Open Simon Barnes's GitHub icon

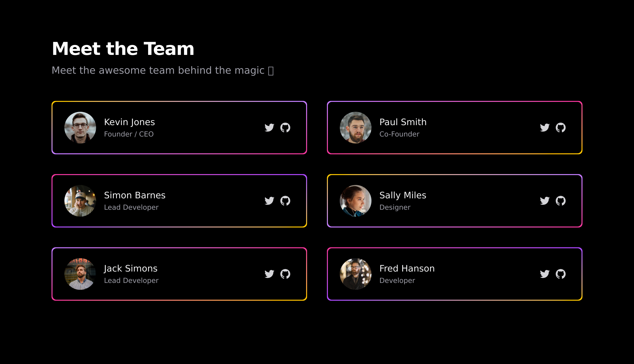click(285, 201)
